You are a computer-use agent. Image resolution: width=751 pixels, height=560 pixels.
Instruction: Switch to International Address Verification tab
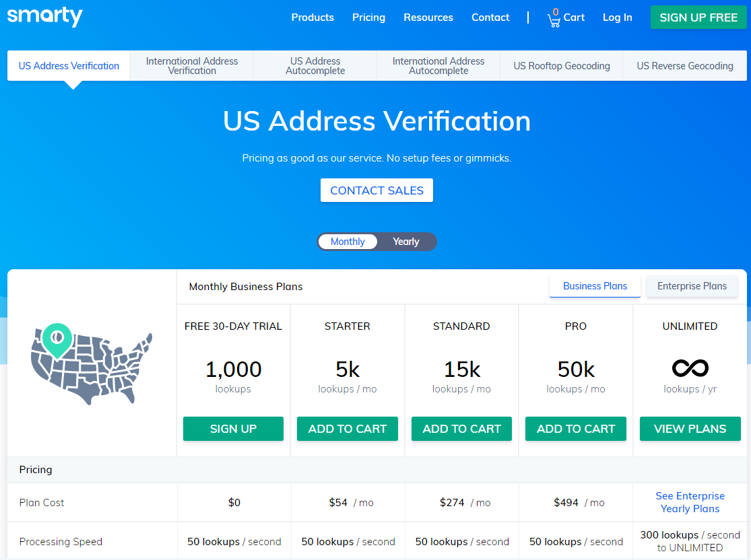tap(192, 65)
